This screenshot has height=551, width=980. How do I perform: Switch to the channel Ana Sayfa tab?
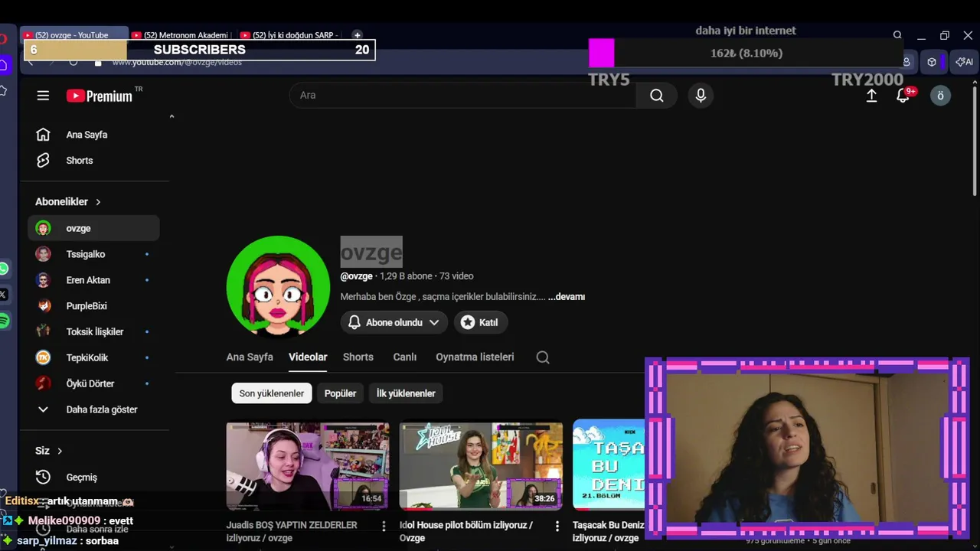point(250,357)
